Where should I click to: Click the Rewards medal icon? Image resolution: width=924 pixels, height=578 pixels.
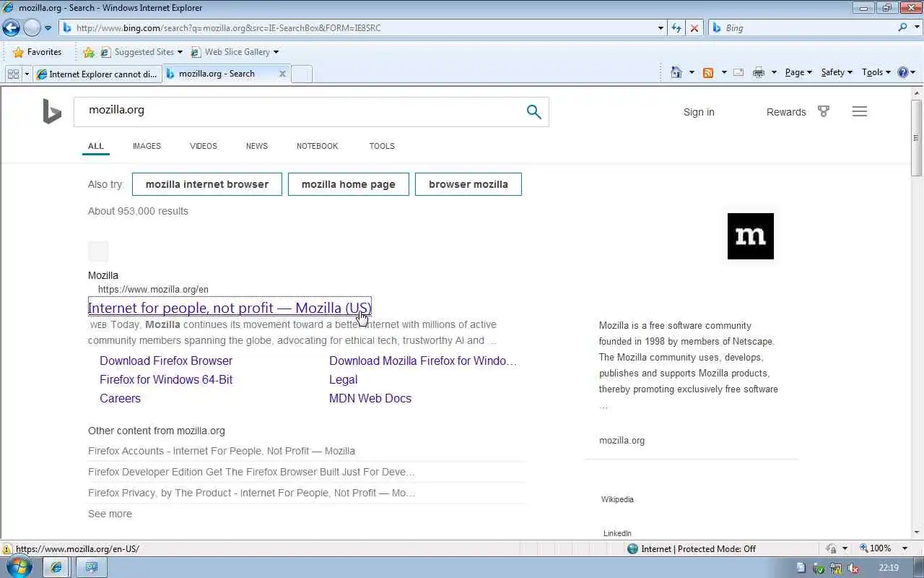click(824, 111)
